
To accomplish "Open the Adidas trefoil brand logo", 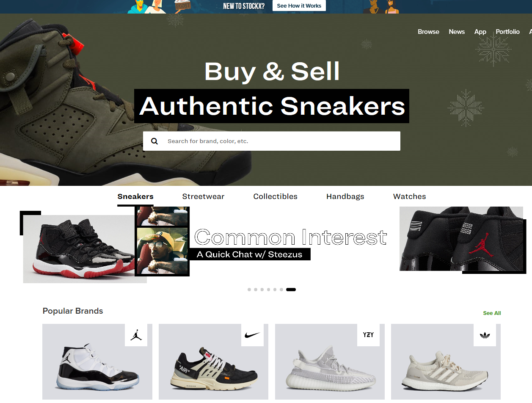I will click(485, 335).
